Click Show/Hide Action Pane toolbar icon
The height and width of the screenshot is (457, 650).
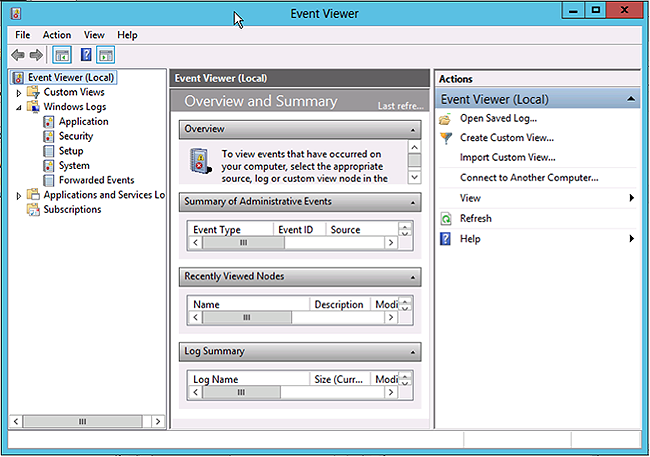(x=105, y=55)
